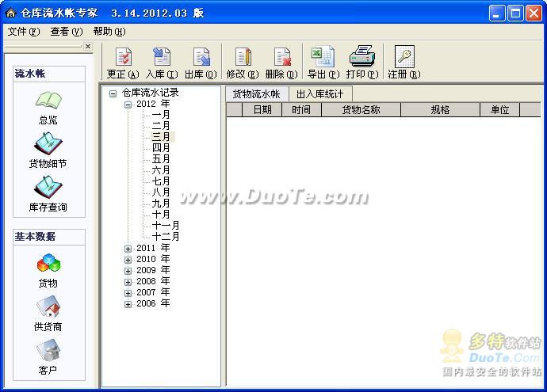Select 十二月 in the tree
547x392 pixels.
(x=166, y=237)
